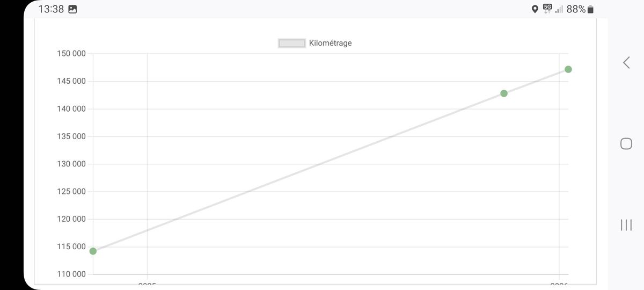
Task: Tap the signal strength bars icon
Action: click(x=559, y=9)
